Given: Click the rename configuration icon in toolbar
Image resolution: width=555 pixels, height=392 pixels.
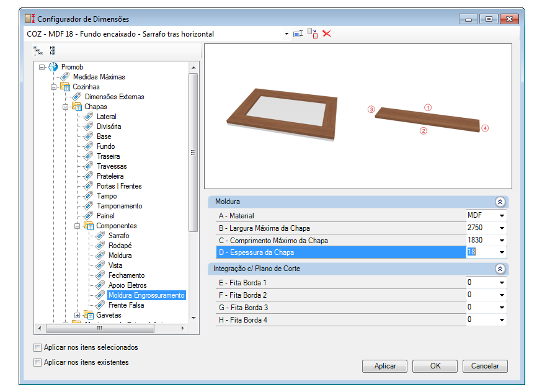Looking at the screenshot, I should tap(298, 34).
